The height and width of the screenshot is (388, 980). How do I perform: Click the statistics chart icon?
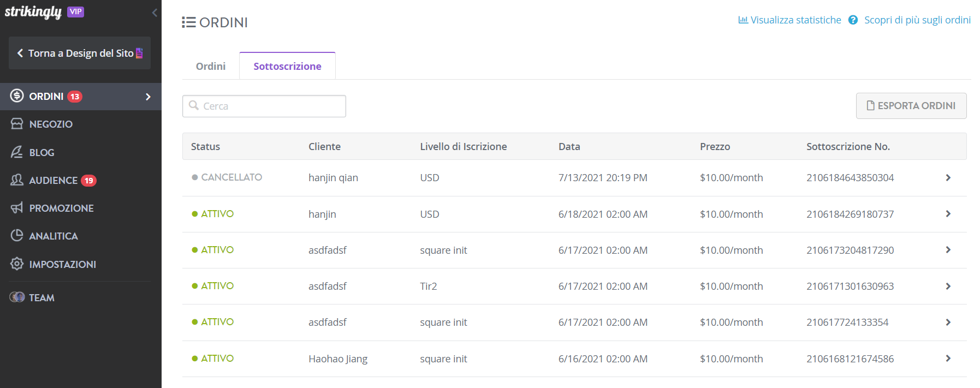(x=743, y=20)
